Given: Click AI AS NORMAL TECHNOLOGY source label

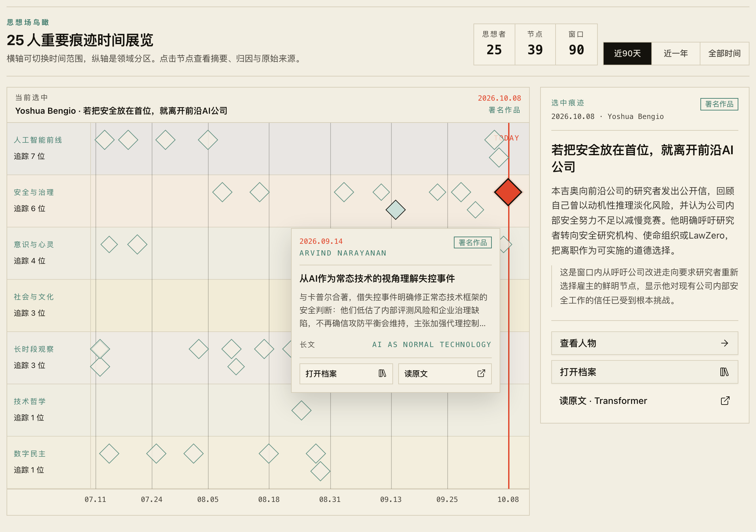Looking at the screenshot, I should point(432,345).
